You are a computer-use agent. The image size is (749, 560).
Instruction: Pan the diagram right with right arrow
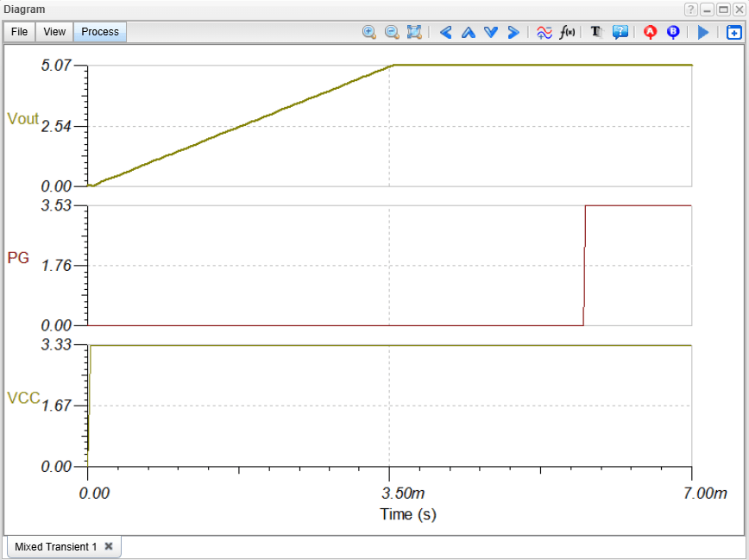513,32
